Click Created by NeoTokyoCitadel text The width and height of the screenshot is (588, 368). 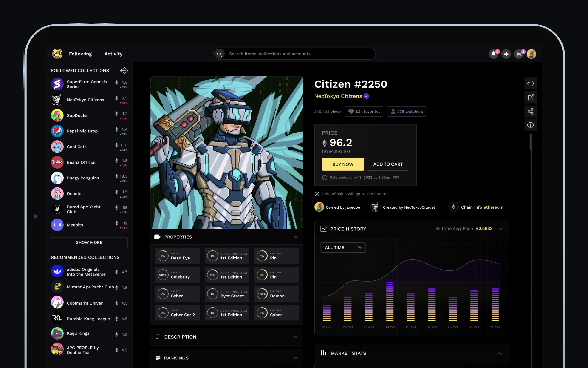click(409, 207)
